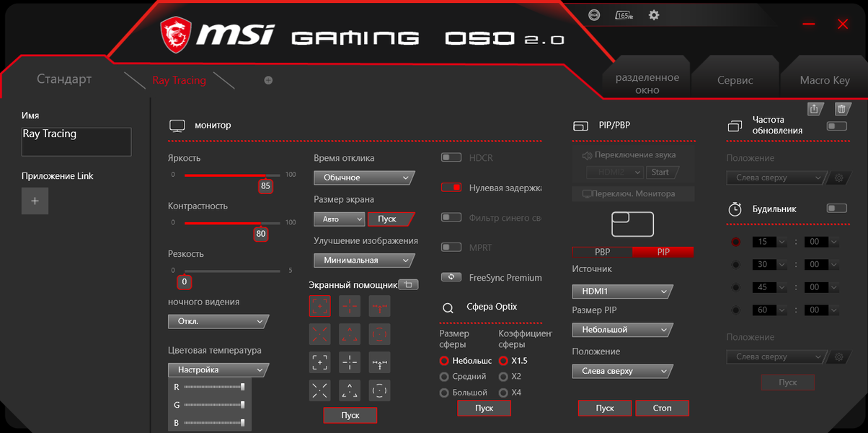Viewport: 868px width, 433px height.
Task: Select the white triangle crosshair
Action: point(350,390)
